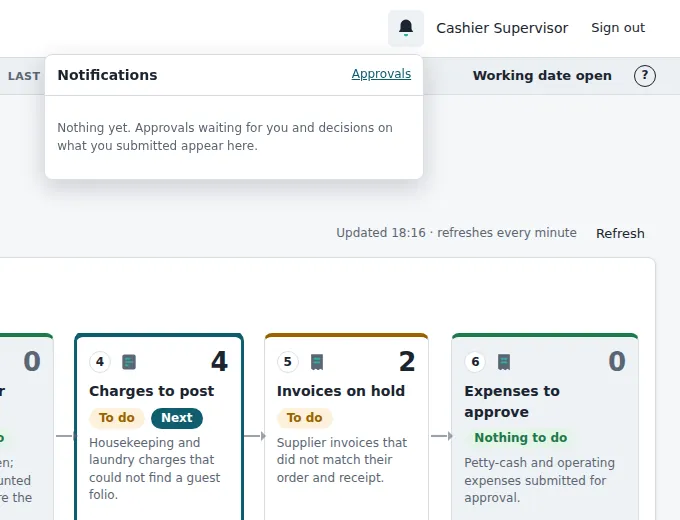Viewport: 680px width, 520px height.
Task: Click Sign out
Action: [x=618, y=28]
